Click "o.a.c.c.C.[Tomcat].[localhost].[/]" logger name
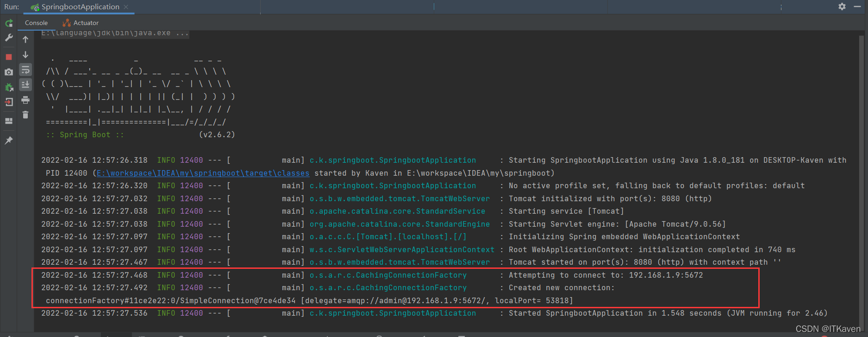This screenshot has height=337, width=868. (x=388, y=237)
